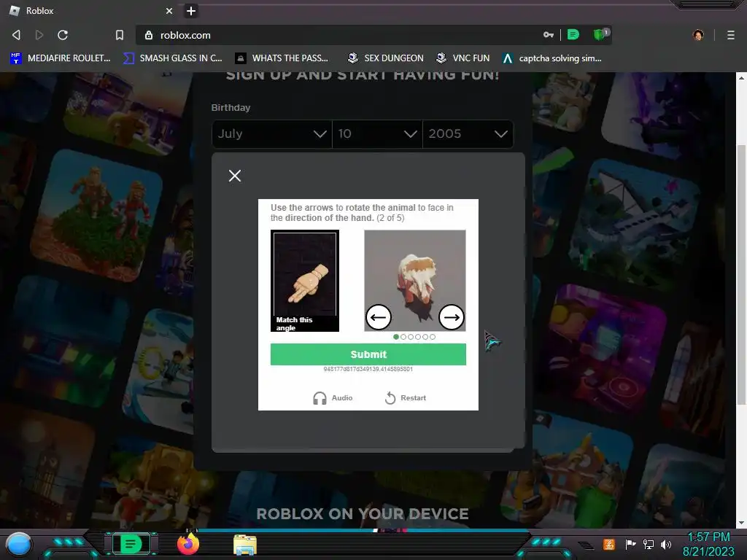Click the Restart circular arrow icon
Screen dimensions: 747x560
(x=390, y=397)
